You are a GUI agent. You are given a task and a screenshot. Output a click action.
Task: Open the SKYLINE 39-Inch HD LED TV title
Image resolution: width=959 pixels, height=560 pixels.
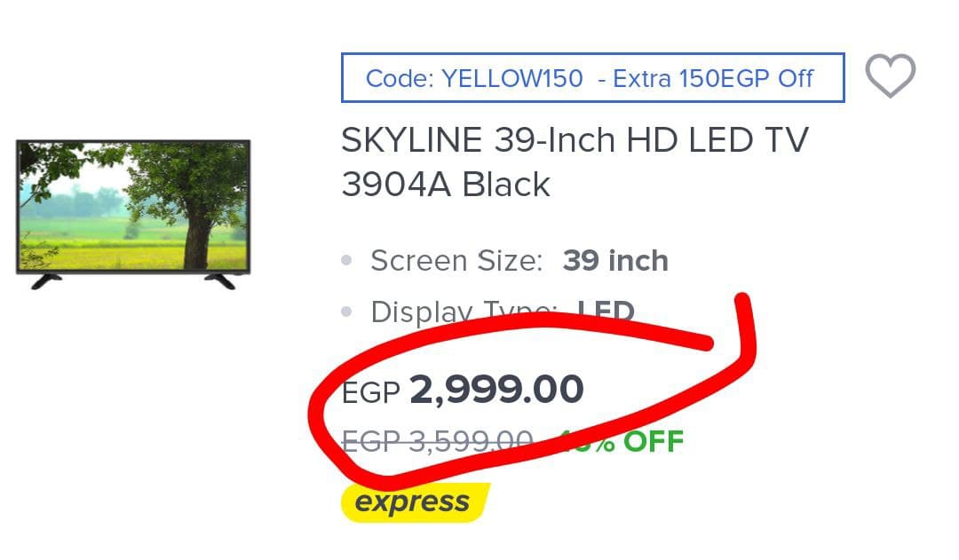(x=575, y=141)
